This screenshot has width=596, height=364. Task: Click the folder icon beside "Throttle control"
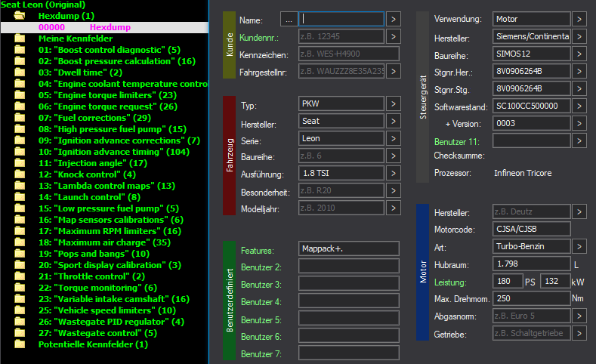point(20,276)
